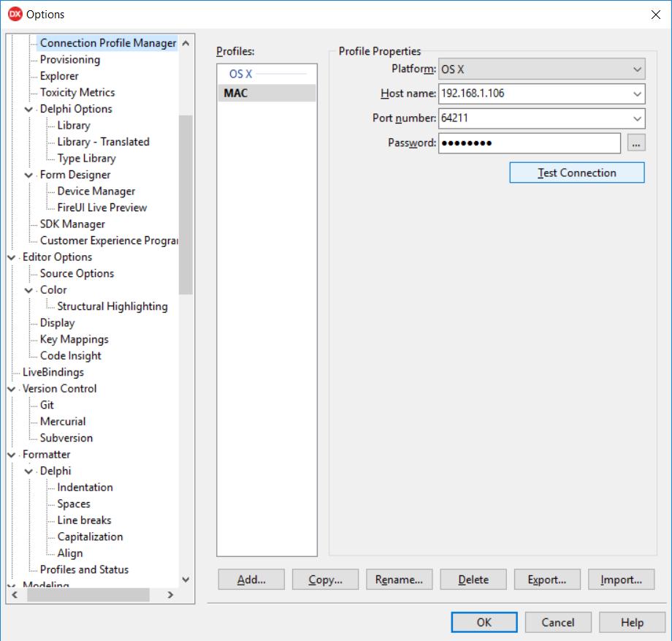Open Code Insight page
The width and height of the screenshot is (672, 641).
coord(71,355)
